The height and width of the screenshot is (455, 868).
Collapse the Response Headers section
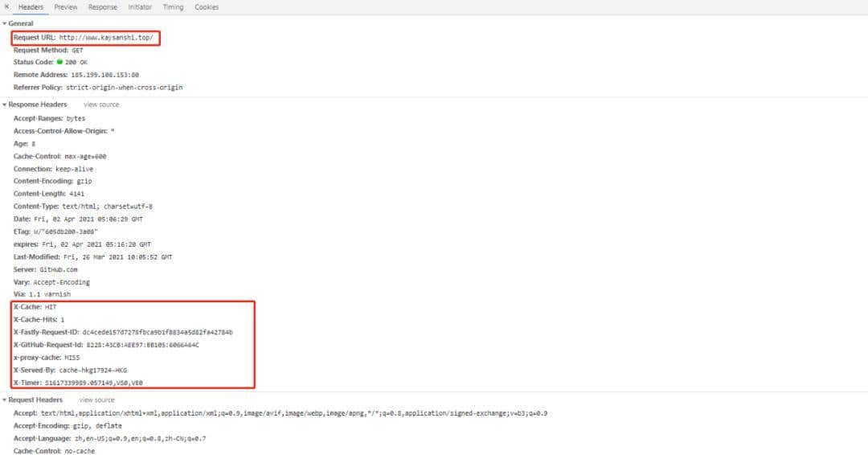pos(5,105)
